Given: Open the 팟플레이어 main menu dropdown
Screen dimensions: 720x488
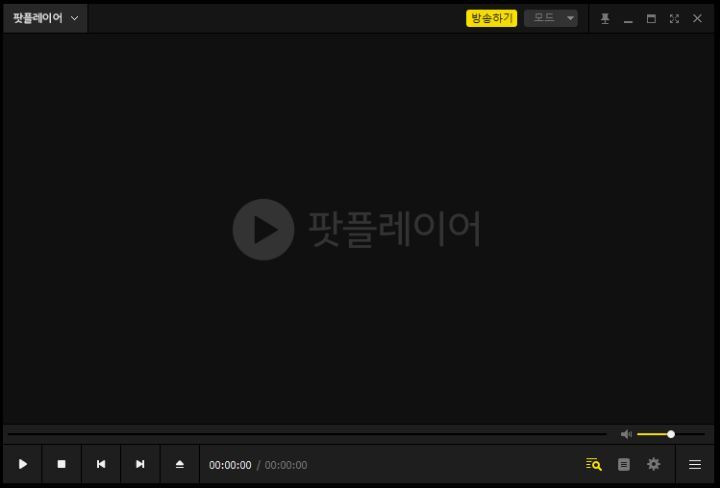Looking at the screenshot, I should 45,18.
